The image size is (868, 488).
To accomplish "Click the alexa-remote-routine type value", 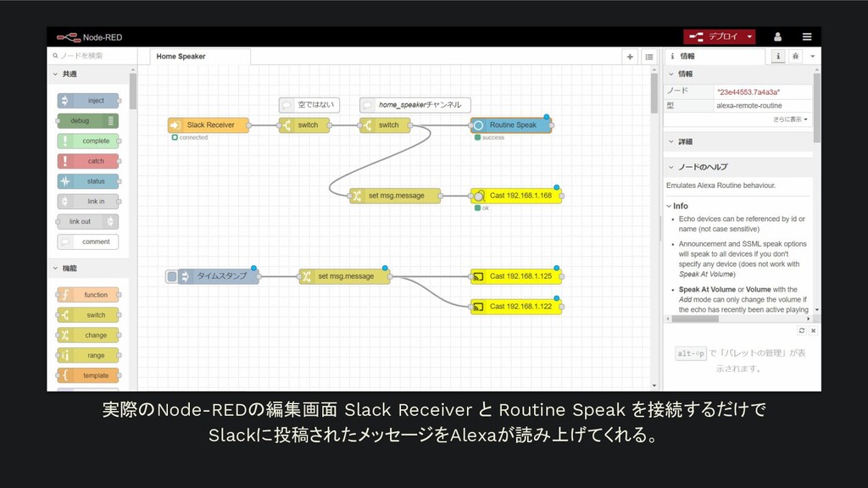I will (749, 106).
